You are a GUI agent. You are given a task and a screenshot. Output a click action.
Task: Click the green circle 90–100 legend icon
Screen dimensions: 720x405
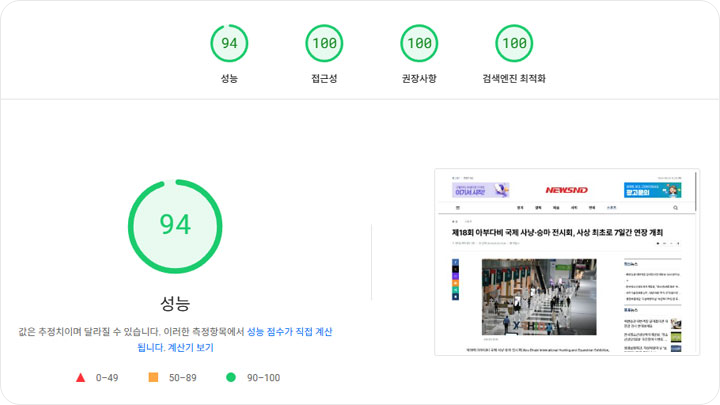pyautogui.click(x=231, y=377)
